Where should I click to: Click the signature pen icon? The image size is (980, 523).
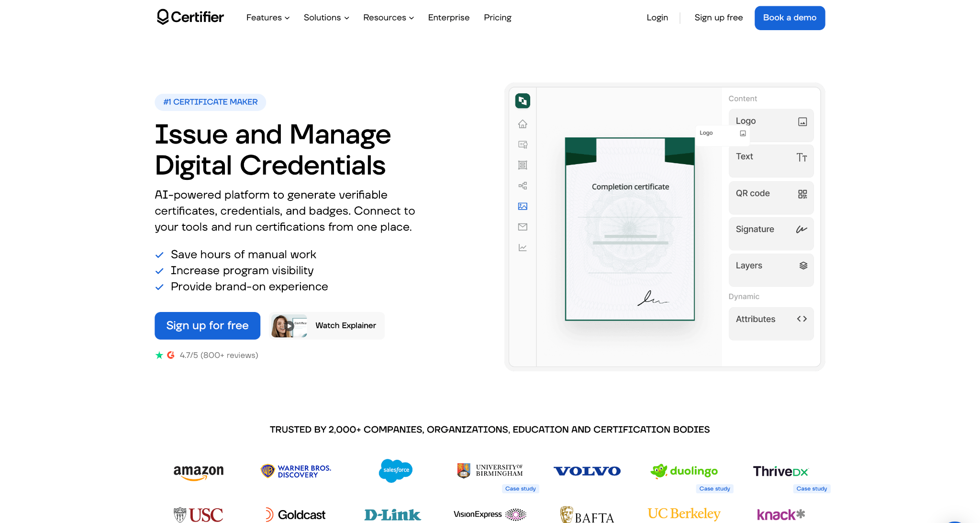click(x=802, y=230)
